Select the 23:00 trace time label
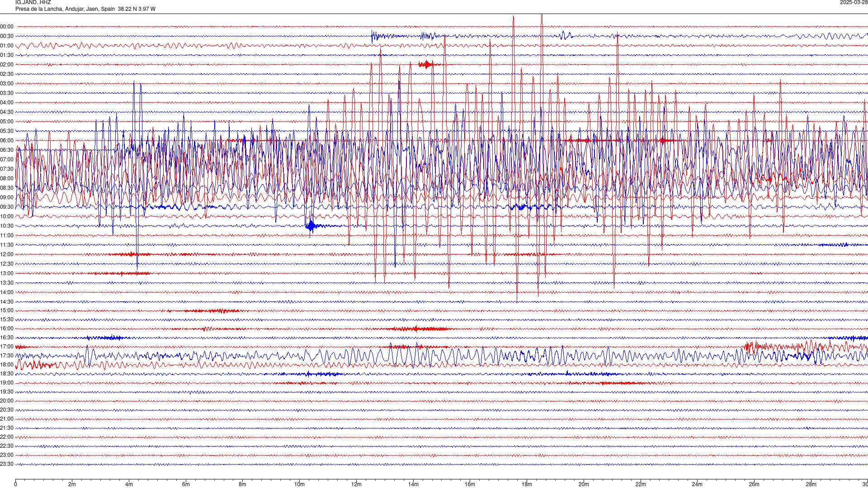868x488 pixels. pyautogui.click(x=7, y=455)
